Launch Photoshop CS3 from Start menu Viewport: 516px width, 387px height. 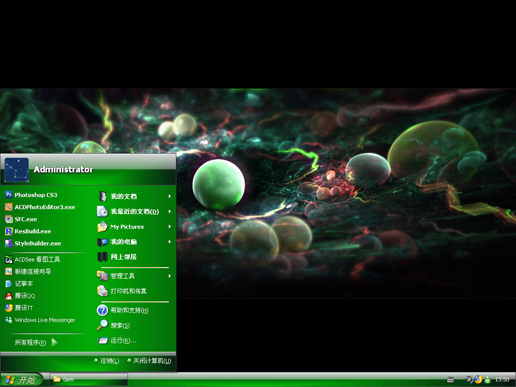pos(31,195)
